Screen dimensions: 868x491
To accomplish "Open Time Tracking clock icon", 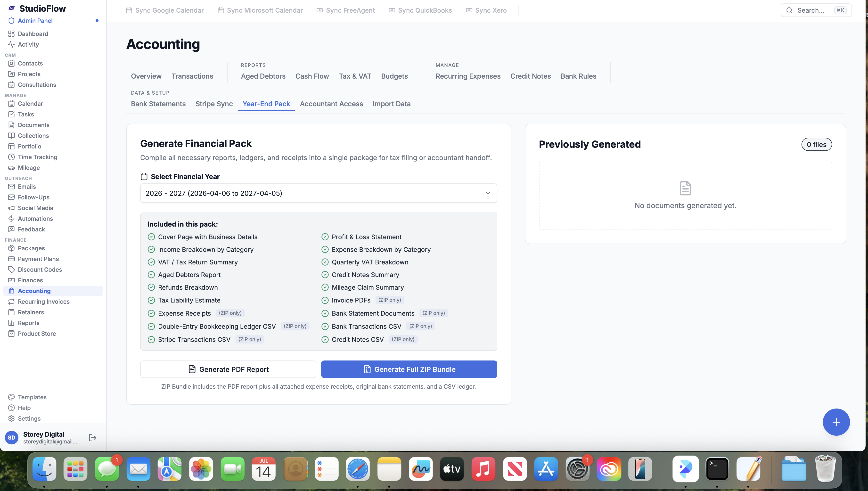I will [x=11, y=157].
